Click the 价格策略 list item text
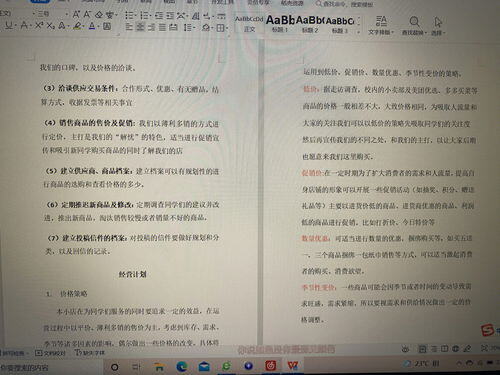Screen dimensions: 500x375 point(73,294)
